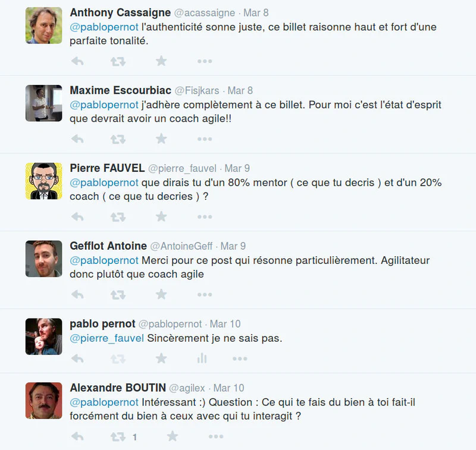Open Pierre FAUVEL's cartoon avatar
476x450 pixels.
click(44, 181)
